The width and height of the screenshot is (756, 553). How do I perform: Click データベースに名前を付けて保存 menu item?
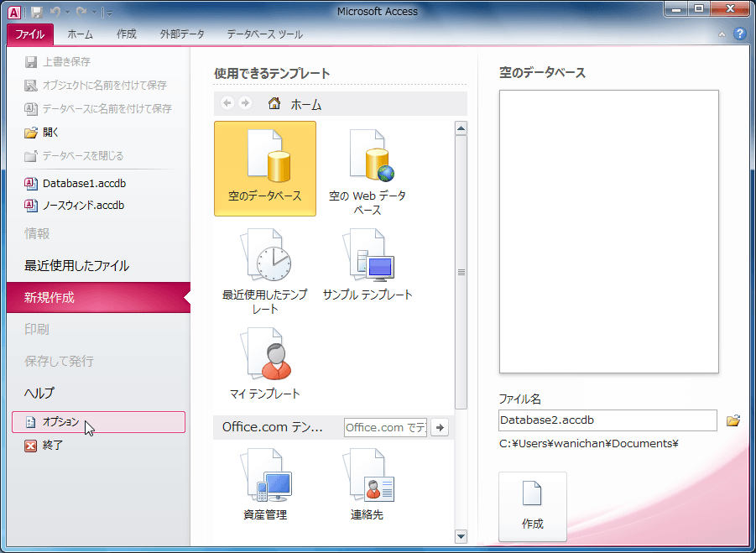[99, 109]
